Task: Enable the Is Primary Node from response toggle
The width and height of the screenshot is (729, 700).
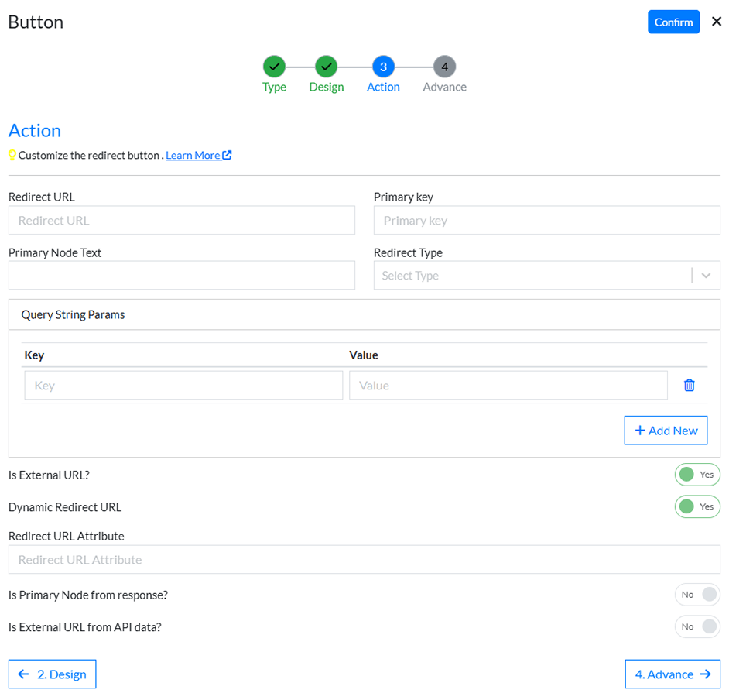Action: pos(697,595)
